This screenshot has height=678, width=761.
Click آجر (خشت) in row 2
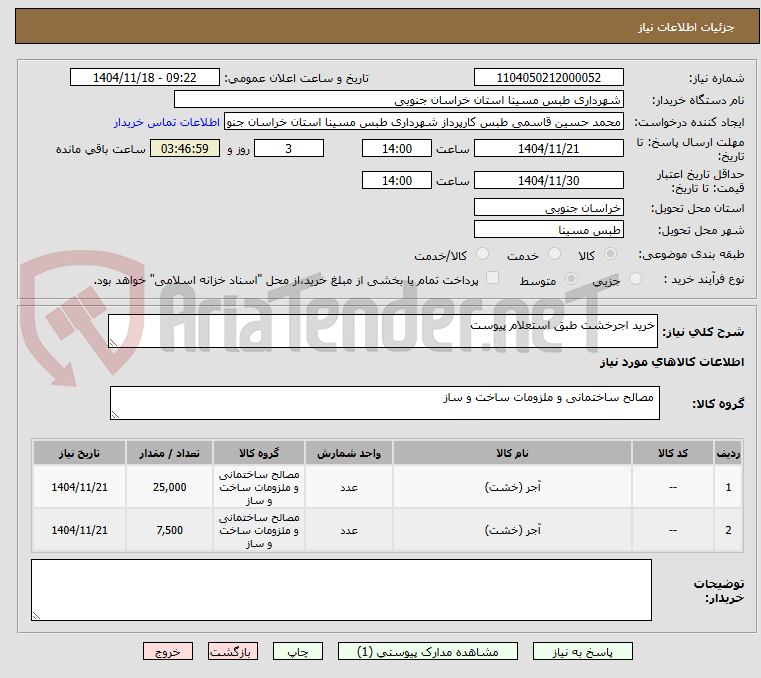pyautogui.click(x=513, y=530)
